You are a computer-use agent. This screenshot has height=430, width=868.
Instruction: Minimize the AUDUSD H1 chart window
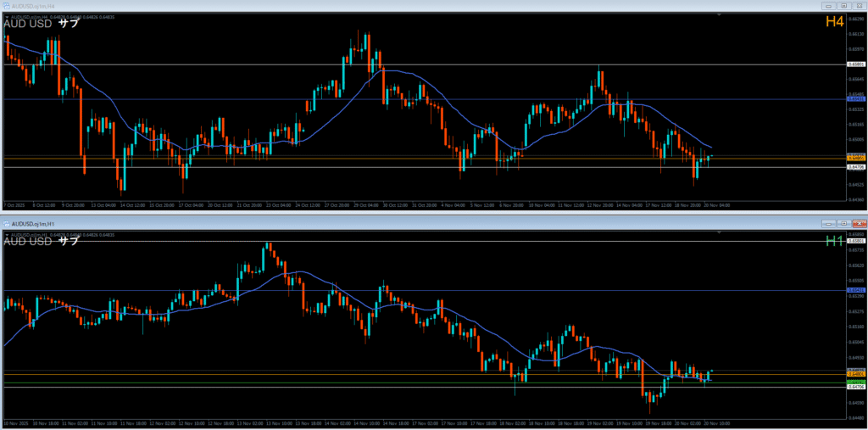829,223
